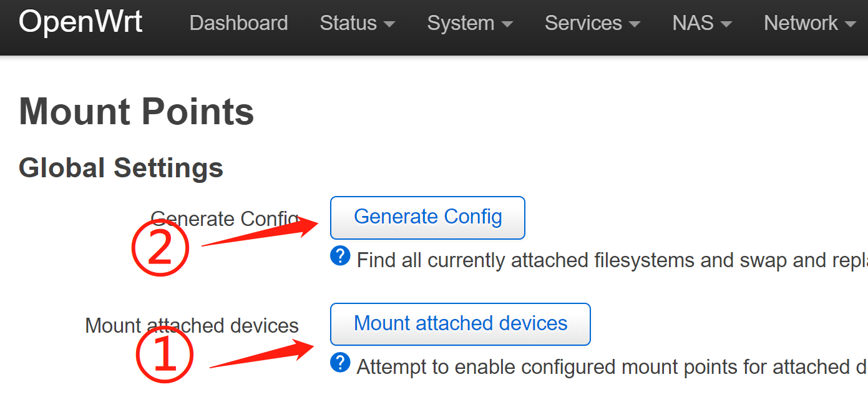868x397 pixels.
Task: Expand the System dropdown caret
Action: pyautogui.click(x=507, y=24)
